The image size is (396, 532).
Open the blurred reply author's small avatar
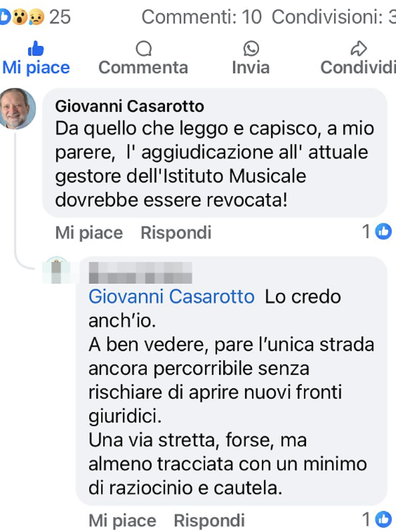tap(57, 270)
